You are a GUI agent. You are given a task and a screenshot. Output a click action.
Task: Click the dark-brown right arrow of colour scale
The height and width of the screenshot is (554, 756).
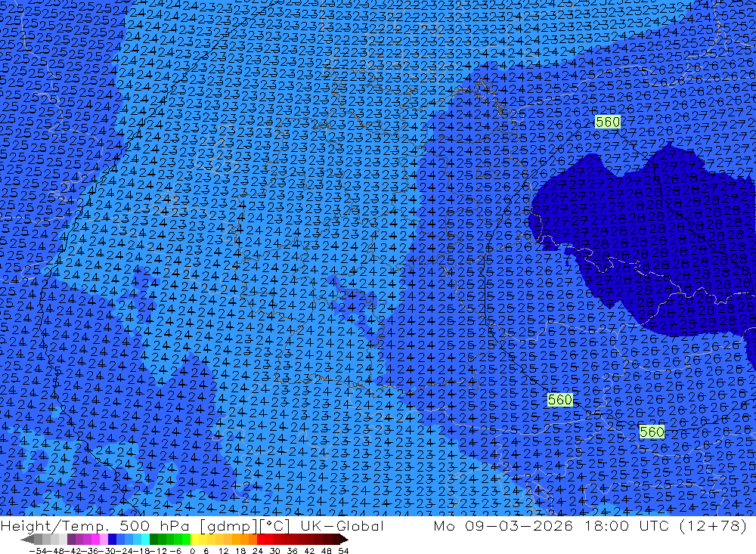[x=344, y=540]
